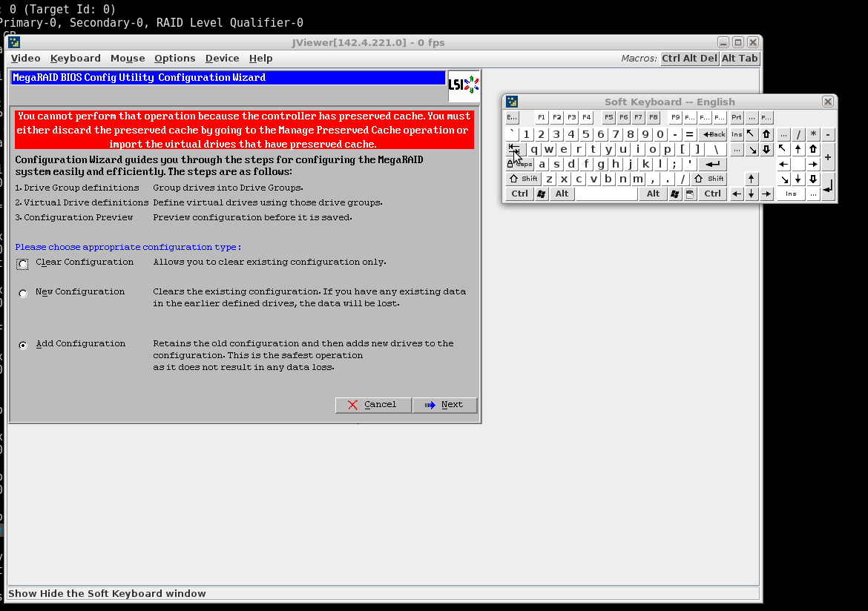Screen dimensions: 868x611
Task: Click the numeric keypad Ins key
Action: pos(791,194)
